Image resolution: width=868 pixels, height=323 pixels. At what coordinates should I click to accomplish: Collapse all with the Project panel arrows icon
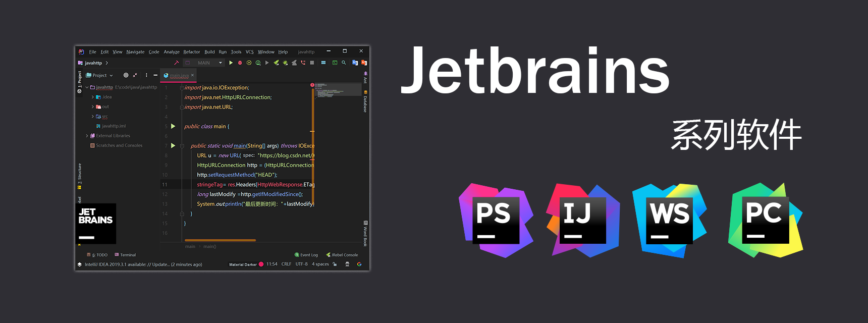pos(135,75)
